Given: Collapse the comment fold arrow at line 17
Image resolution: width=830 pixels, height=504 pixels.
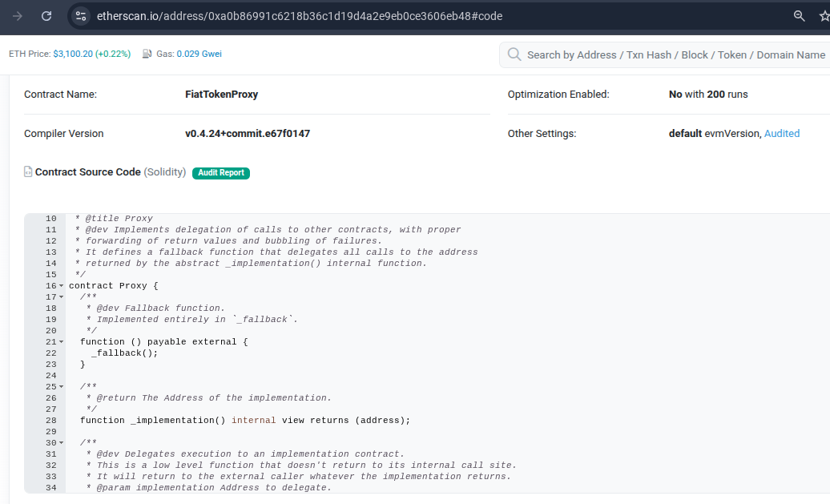Looking at the screenshot, I should (62, 297).
